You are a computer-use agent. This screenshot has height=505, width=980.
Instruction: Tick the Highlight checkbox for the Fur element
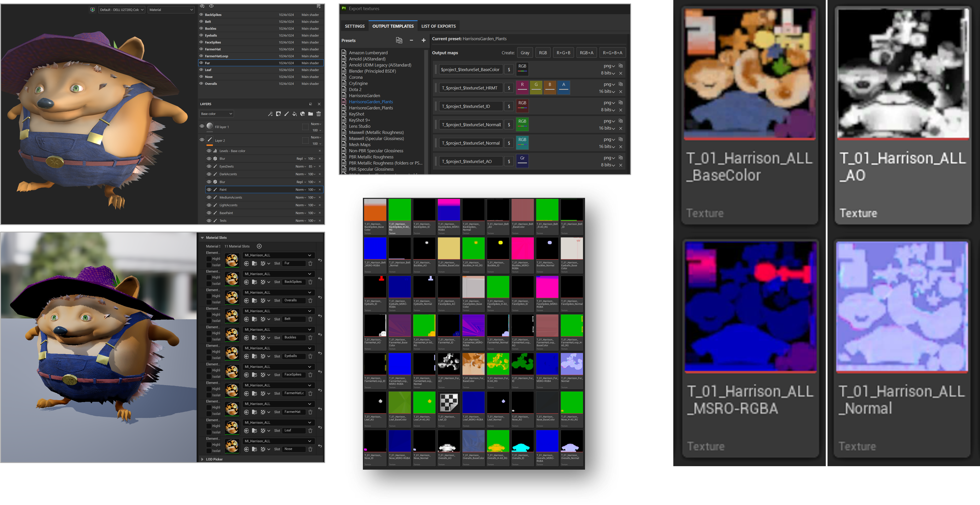point(209,259)
